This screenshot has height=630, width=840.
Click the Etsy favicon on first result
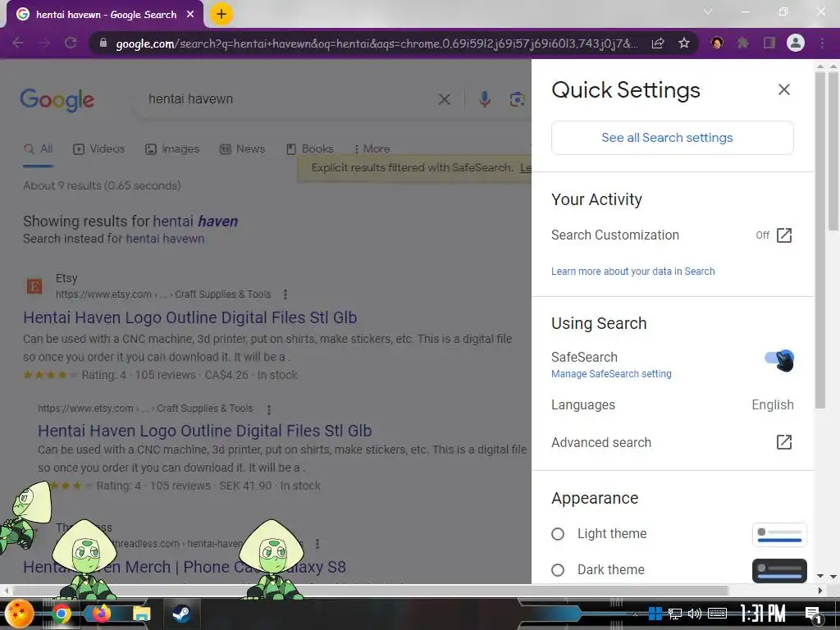(34, 286)
